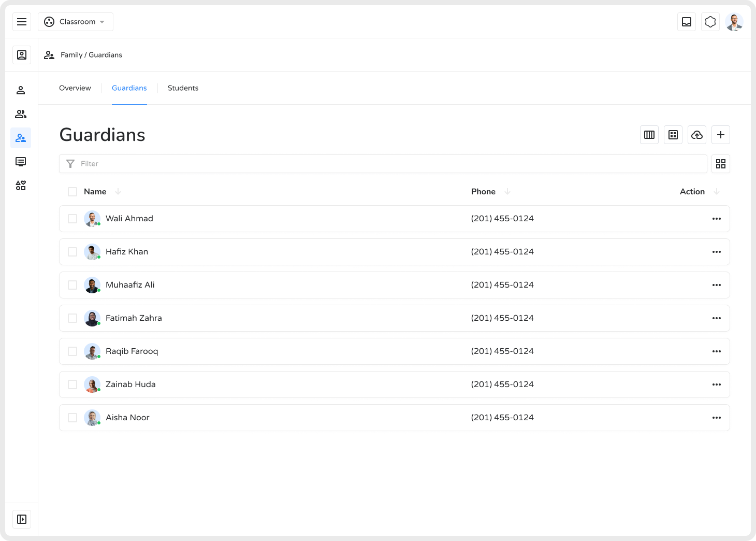
Task: Go to the Overview tab
Action: point(75,88)
